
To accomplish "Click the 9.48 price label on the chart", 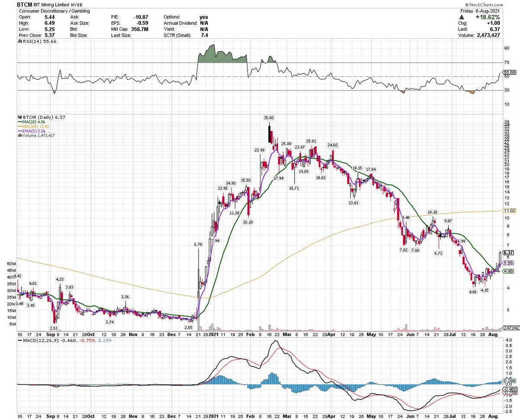I will coord(406,217).
